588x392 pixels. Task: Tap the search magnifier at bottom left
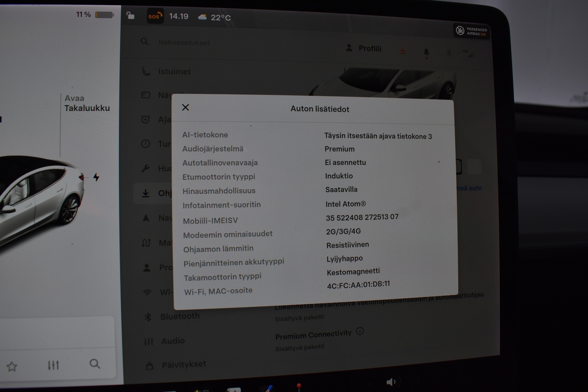coord(95,364)
